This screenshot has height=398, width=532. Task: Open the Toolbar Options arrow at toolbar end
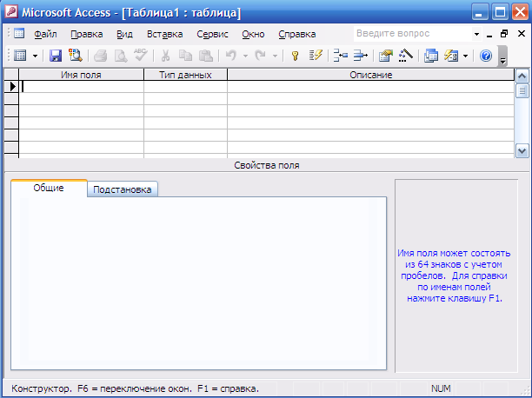[x=502, y=56]
